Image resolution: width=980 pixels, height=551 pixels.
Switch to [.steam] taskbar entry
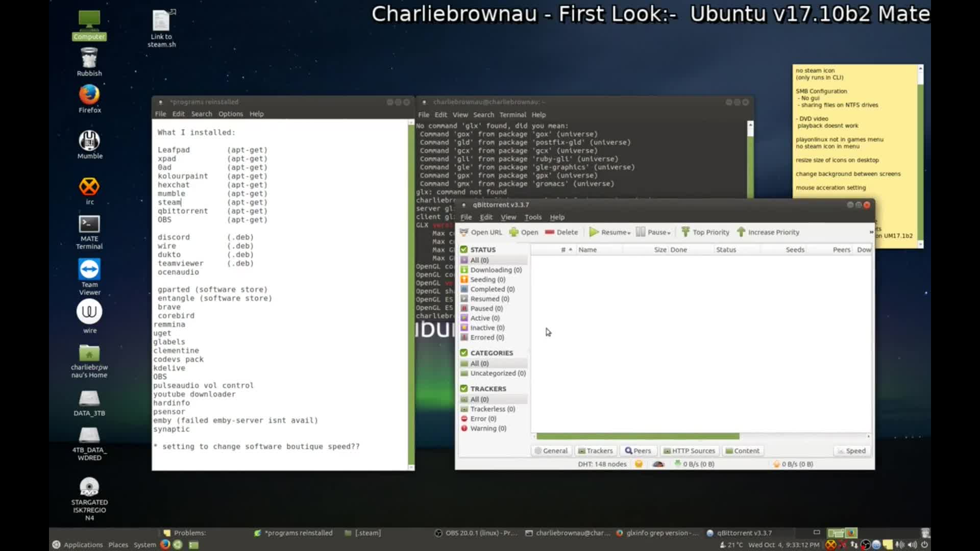[x=362, y=533]
